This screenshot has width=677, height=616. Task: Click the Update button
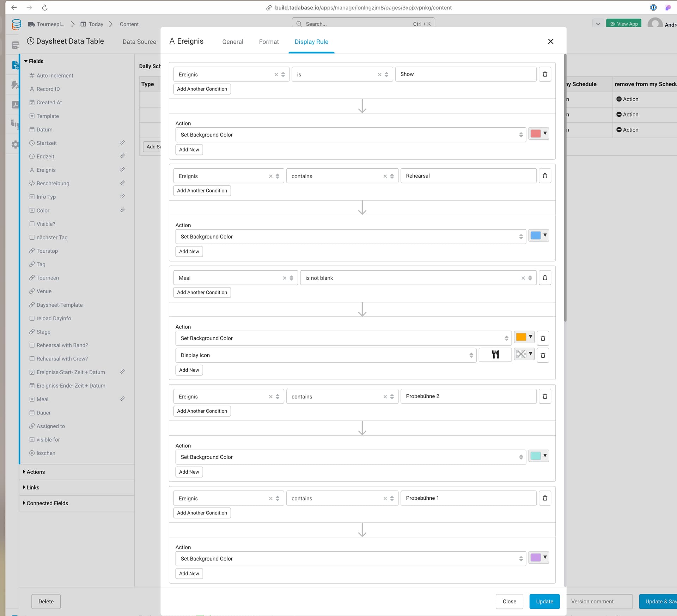[x=544, y=602]
